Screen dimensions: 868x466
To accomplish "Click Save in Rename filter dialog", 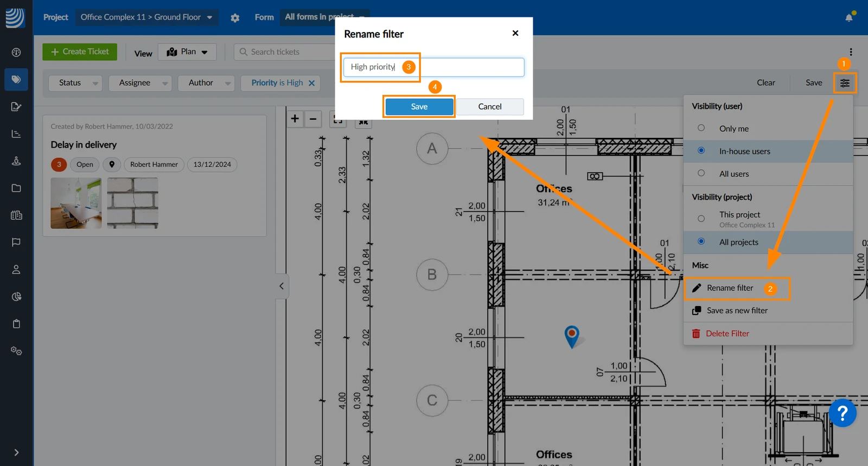I will point(419,107).
